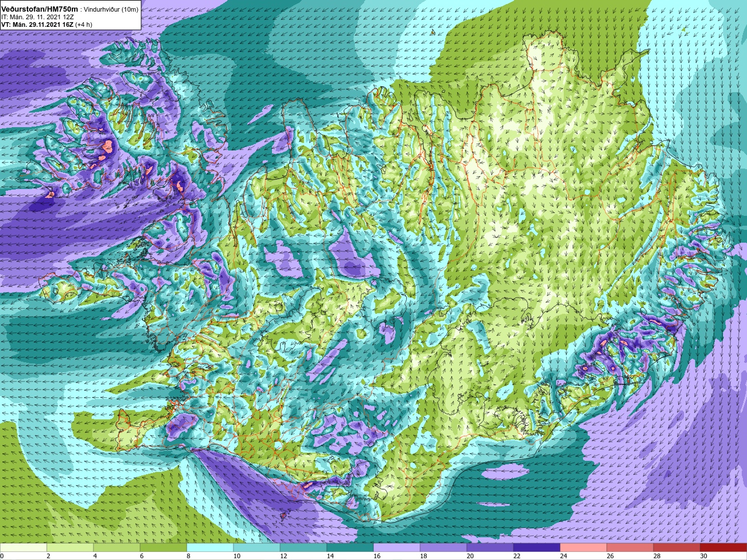Viewport: 747px width, 560px height.
Task: Click the legend value '4'
Action: click(95, 556)
